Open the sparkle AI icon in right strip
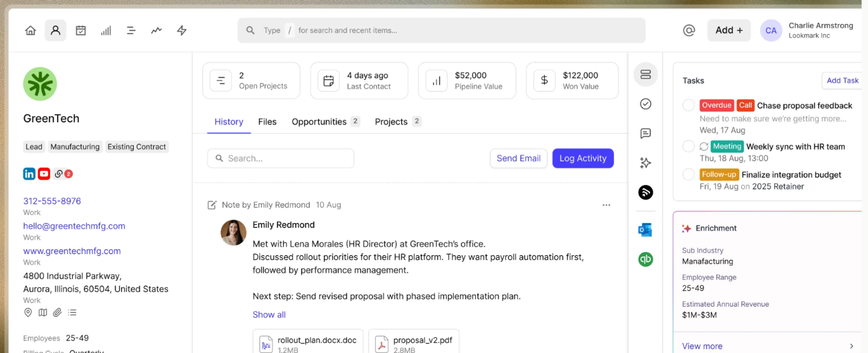This screenshot has width=868, height=353. click(x=646, y=163)
